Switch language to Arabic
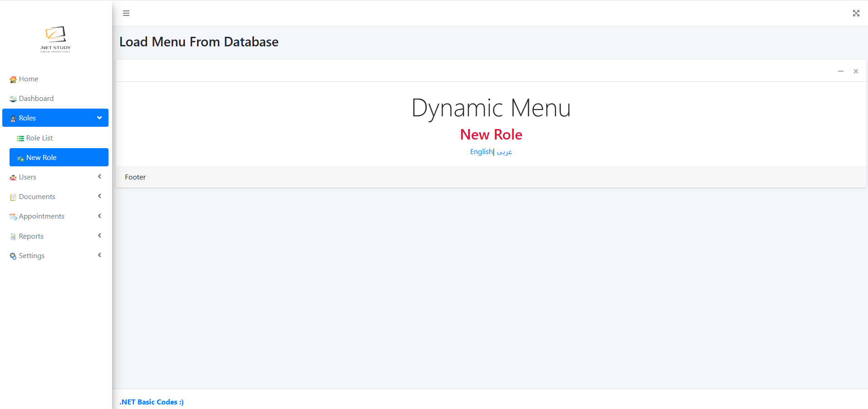The height and width of the screenshot is (409, 868). 504,152
